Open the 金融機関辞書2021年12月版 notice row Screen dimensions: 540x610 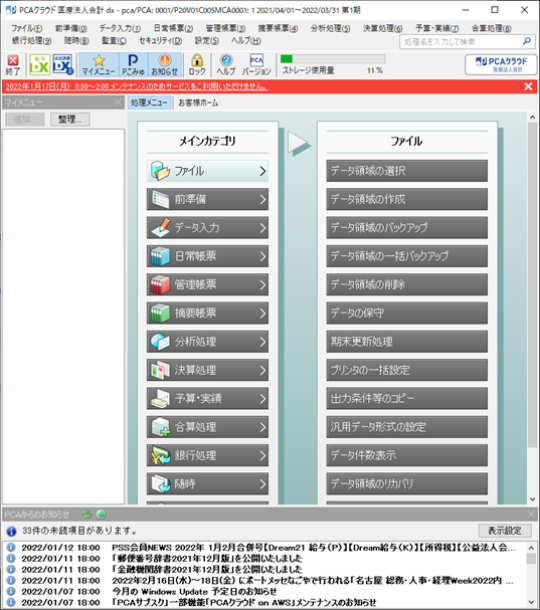(265, 569)
